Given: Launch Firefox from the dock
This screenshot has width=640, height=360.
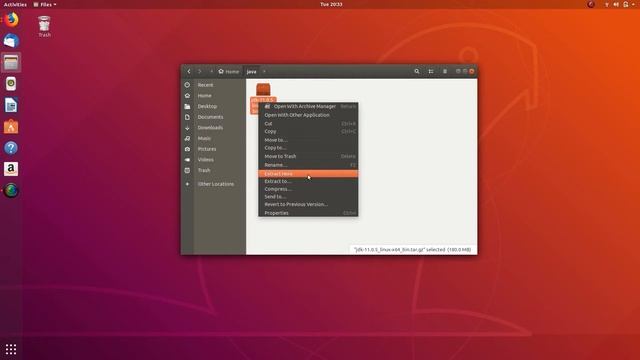Looking at the screenshot, I should pyautogui.click(x=11, y=19).
